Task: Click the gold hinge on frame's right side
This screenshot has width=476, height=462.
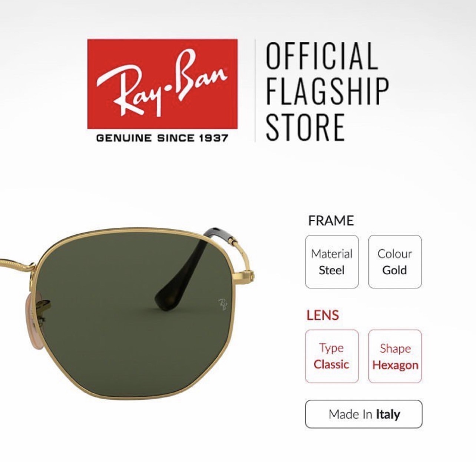Action: click(x=249, y=275)
